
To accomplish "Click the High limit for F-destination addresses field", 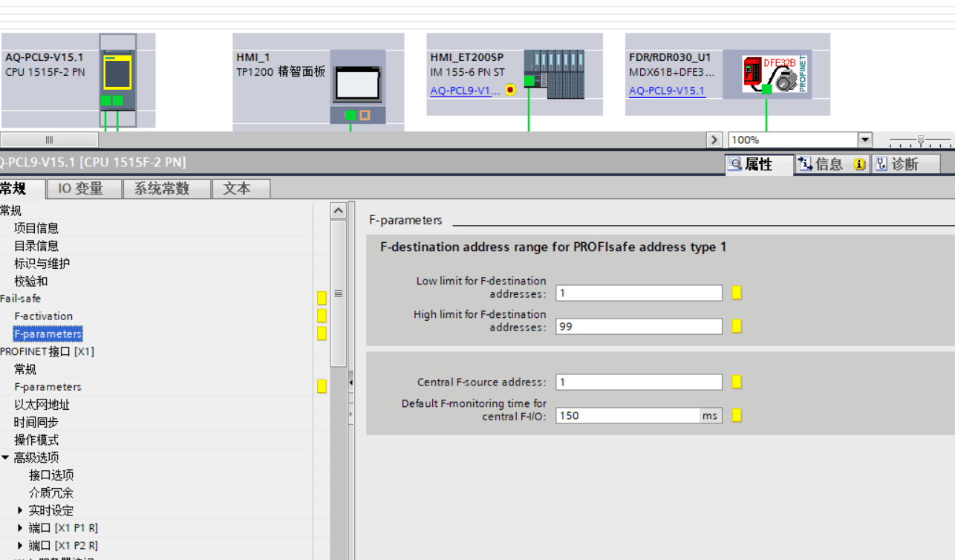I will [x=639, y=326].
